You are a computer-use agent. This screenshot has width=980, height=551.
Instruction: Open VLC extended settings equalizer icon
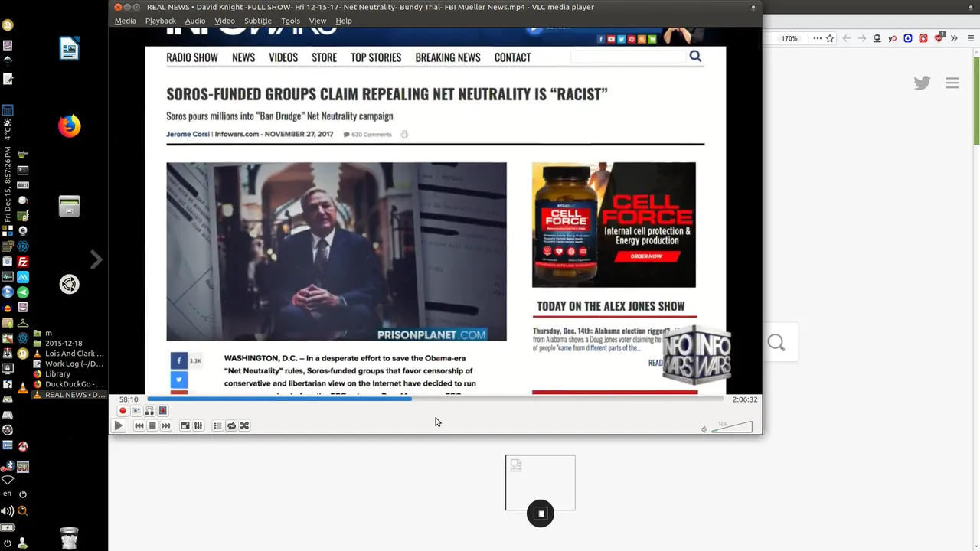(x=198, y=425)
